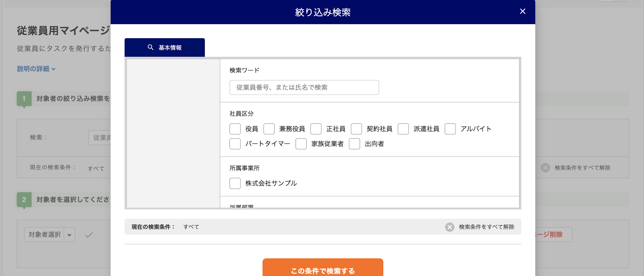Screen dimensions: 644x276
Task: Check the 兼務役員 checkbox
Action: tap(269, 129)
